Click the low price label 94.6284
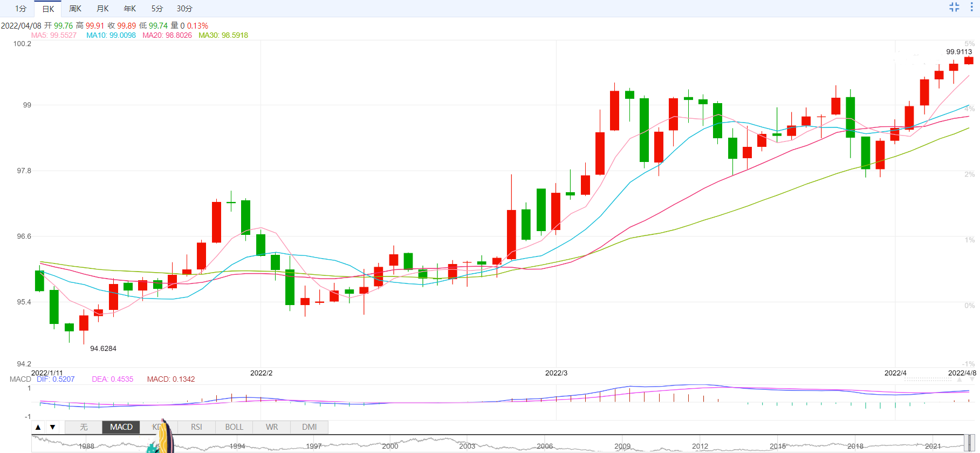 point(103,348)
